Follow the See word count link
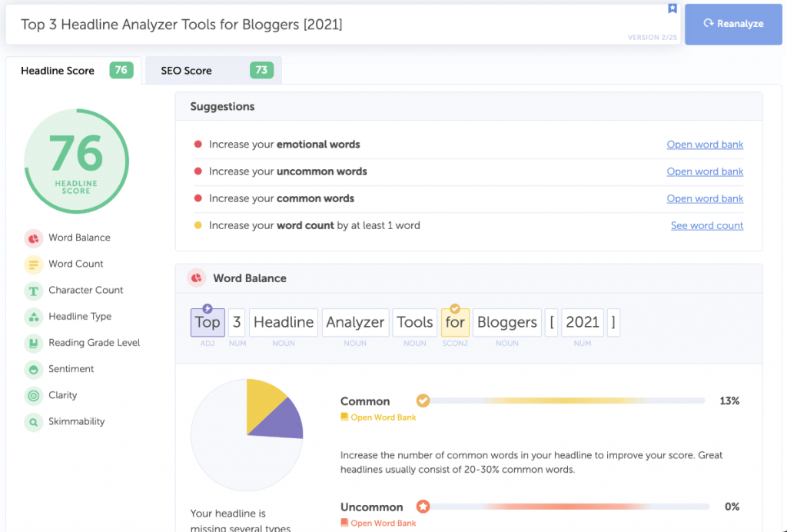Image resolution: width=787 pixels, height=532 pixels. [x=706, y=225]
